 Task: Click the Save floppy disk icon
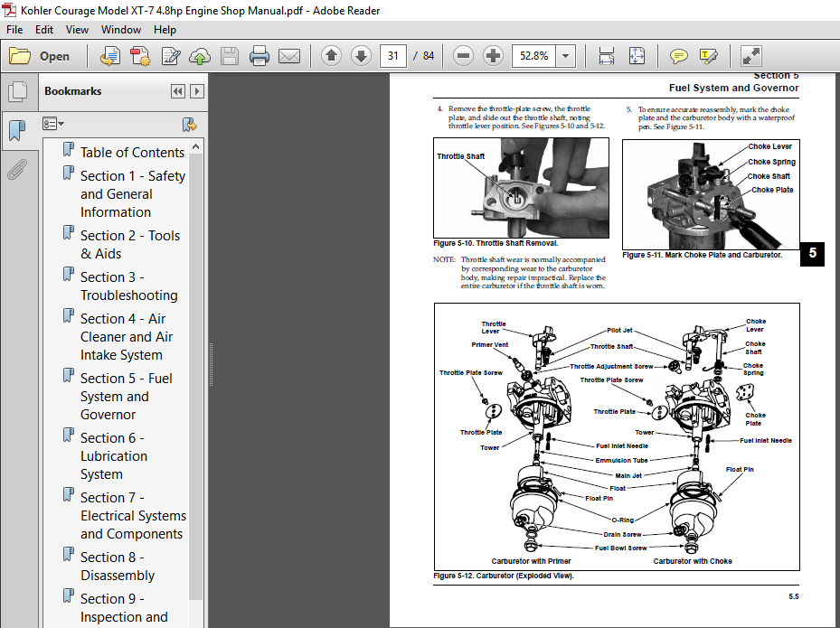(x=230, y=56)
